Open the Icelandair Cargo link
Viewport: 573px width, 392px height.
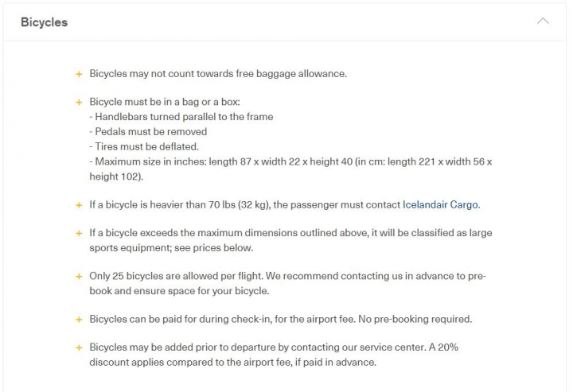(440, 205)
